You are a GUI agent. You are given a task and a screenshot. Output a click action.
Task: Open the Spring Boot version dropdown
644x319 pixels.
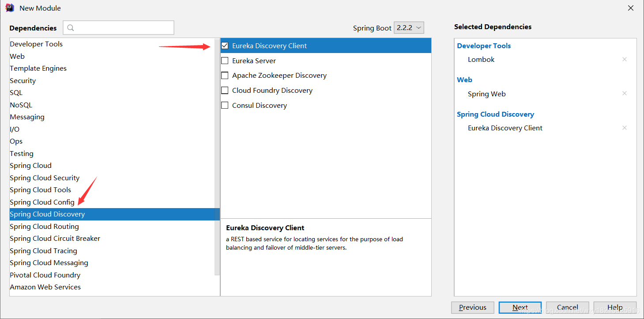tap(409, 27)
